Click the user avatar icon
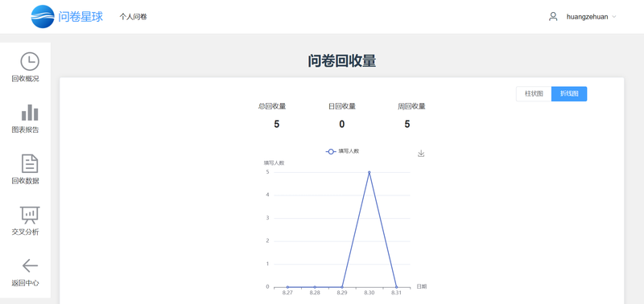 click(x=553, y=17)
